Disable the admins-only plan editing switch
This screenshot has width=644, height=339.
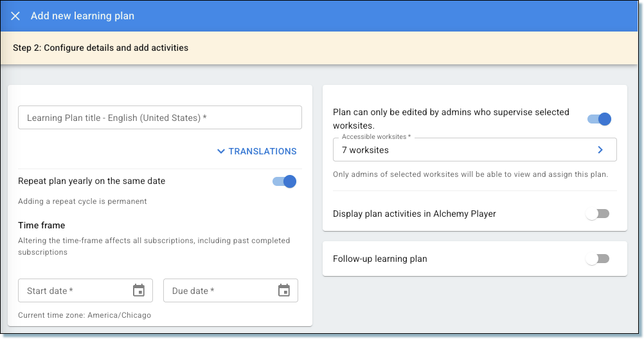599,119
